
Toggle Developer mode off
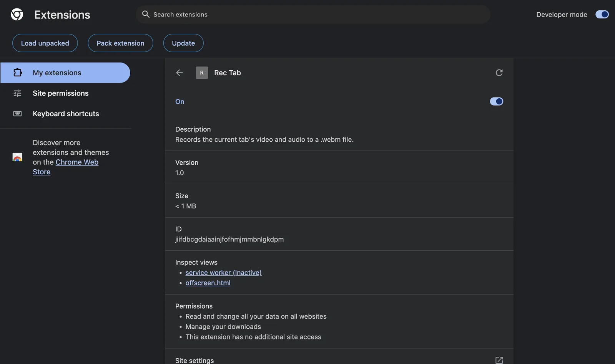(602, 14)
